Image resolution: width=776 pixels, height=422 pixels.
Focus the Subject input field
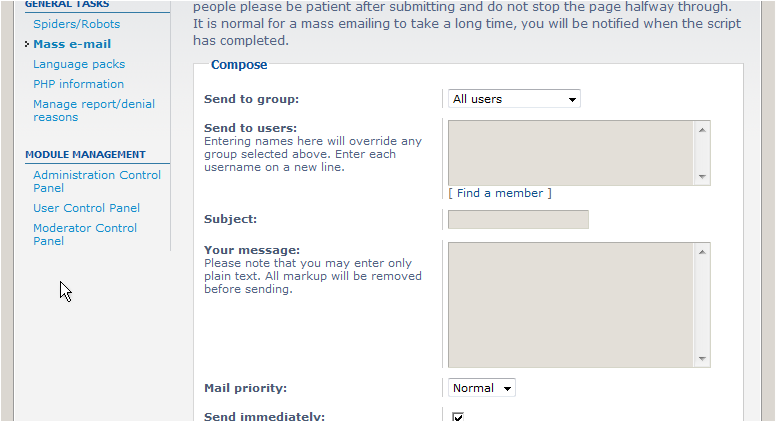[518, 219]
